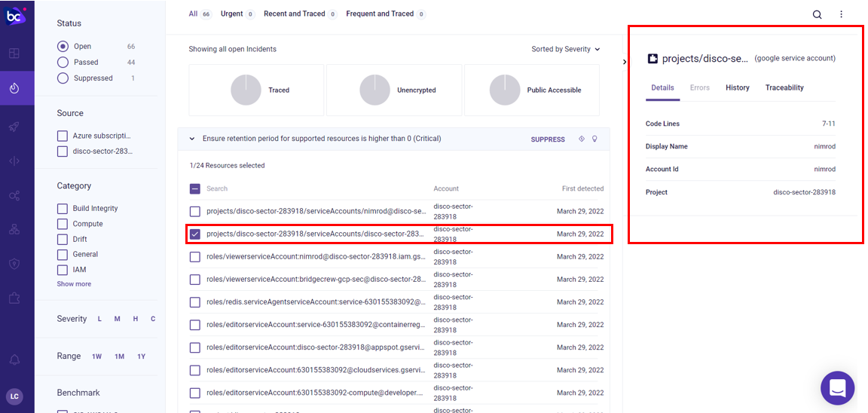The width and height of the screenshot is (868, 413).
Task: Expand categories with Show more
Action: point(74,284)
